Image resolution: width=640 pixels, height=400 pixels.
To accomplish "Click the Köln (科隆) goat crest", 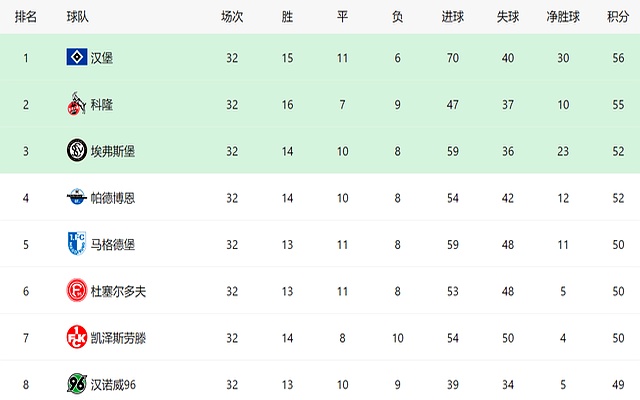I will pyautogui.click(x=77, y=104).
